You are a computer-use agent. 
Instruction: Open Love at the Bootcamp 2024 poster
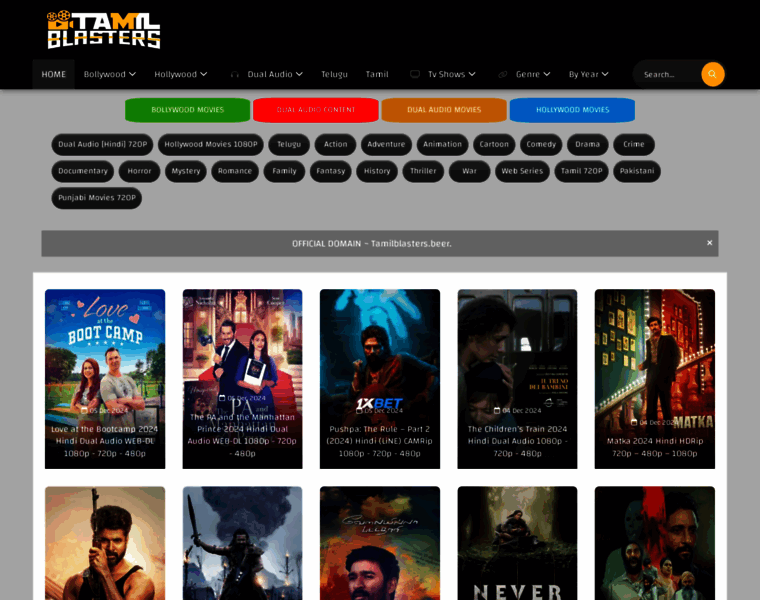tap(105, 379)
